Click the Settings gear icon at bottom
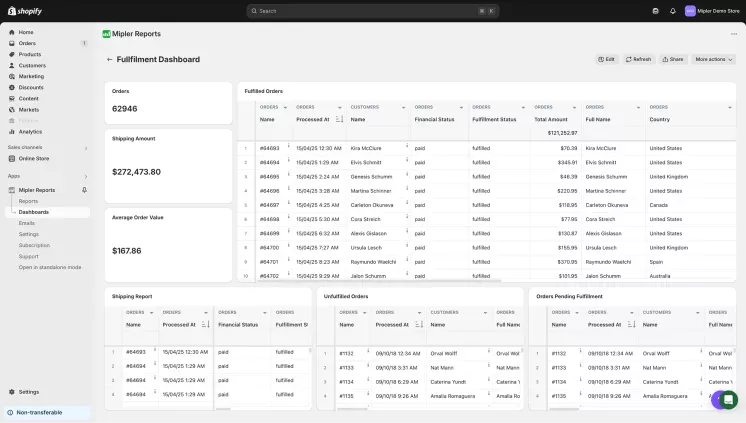The width and height of the screenshot is (746, 423). click(12, 392)
